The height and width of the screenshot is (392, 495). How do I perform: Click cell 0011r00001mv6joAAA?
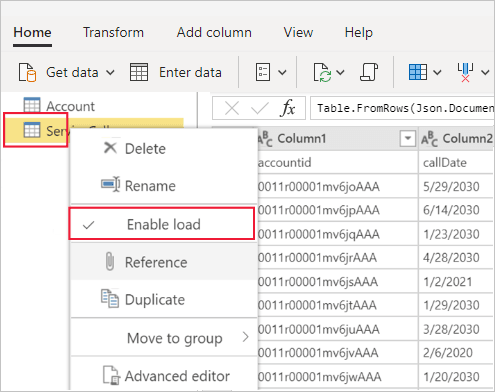coord(337,186)
